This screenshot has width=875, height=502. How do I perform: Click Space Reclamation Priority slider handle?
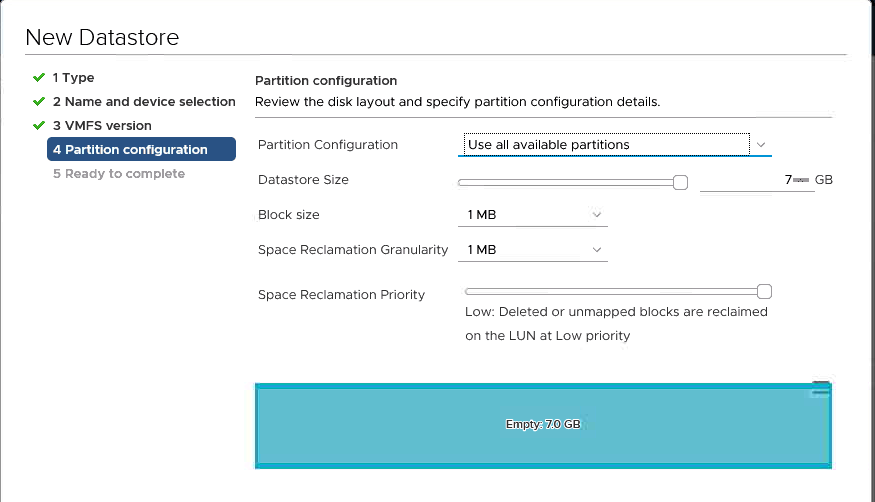[765, 291]
